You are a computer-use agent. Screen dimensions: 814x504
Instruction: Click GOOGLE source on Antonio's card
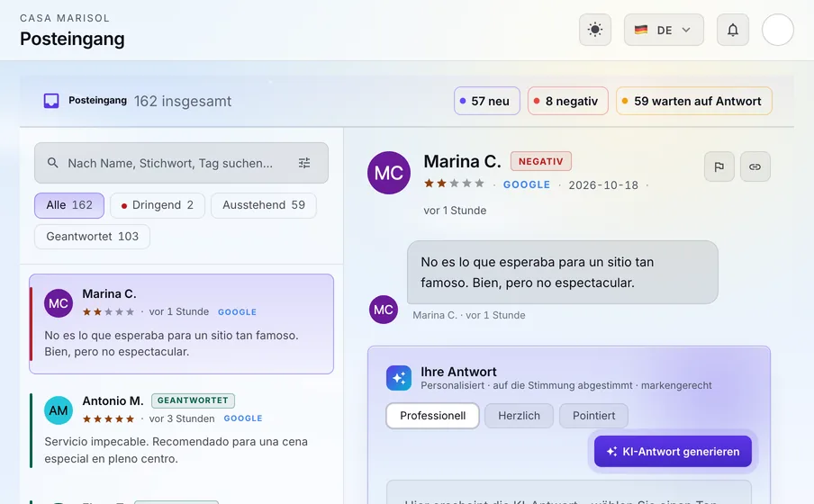click(x=243, y=418)
